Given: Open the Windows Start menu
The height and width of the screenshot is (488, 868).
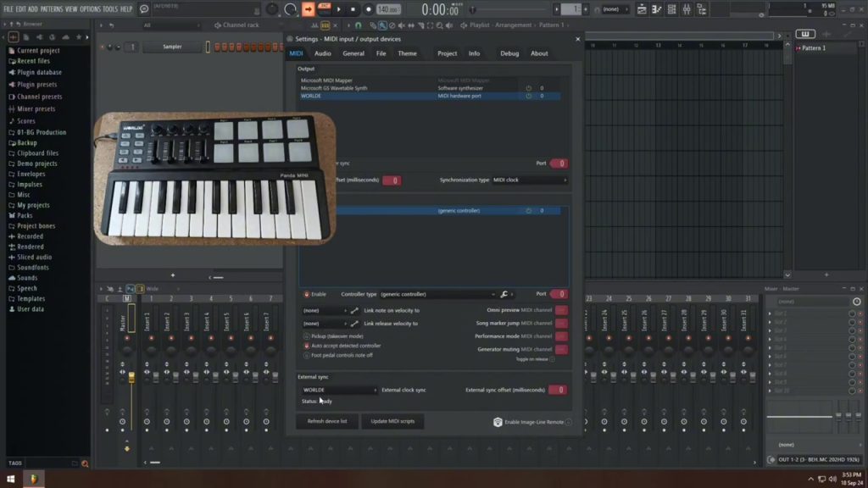Looking at the screenshot, I should [10, 479].
